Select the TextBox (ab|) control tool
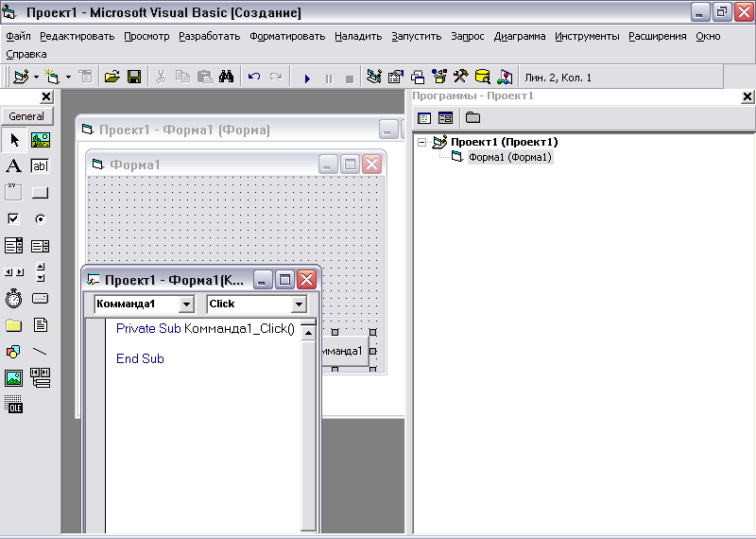The width and height of the screenshot is (756, 539). 40,166
